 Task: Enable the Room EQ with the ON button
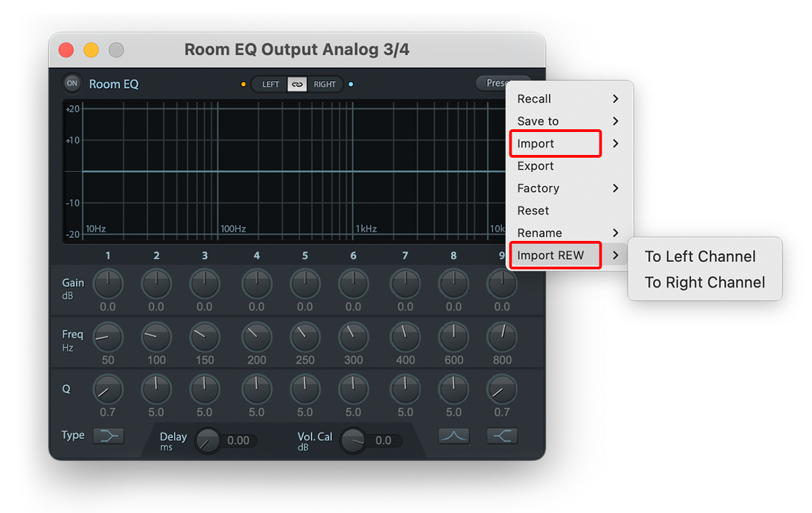coord(72,83)
